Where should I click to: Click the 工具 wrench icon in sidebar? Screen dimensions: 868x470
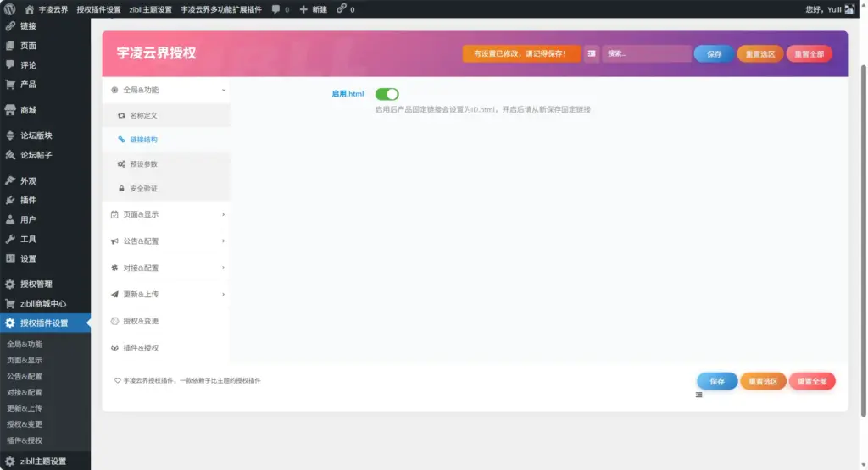coord(10,240)
